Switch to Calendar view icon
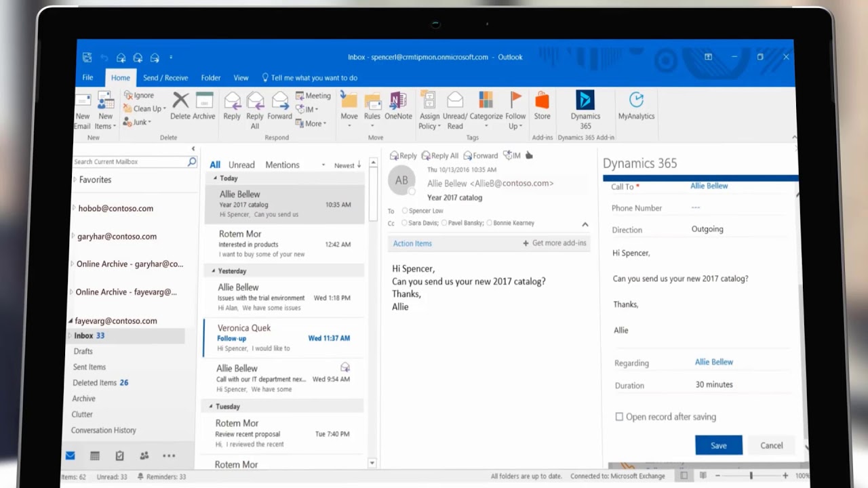868x488 pixels. [x=95, y=456]
